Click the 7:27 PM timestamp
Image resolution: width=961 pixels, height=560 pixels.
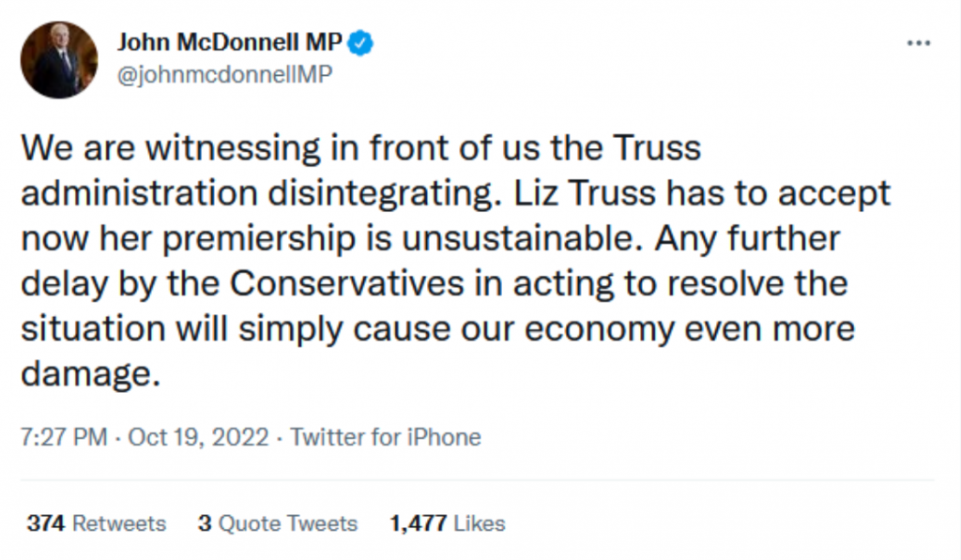pos(60,437)
